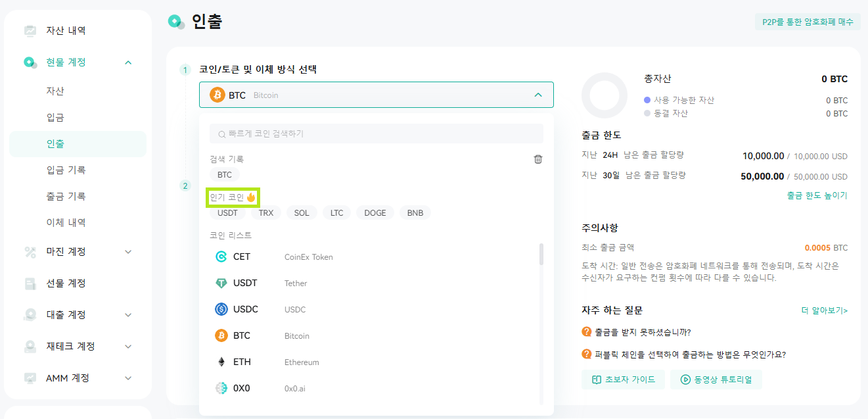
Task: Choose the 0X0 coin icon in list
Action: click(x=221, y=388)
